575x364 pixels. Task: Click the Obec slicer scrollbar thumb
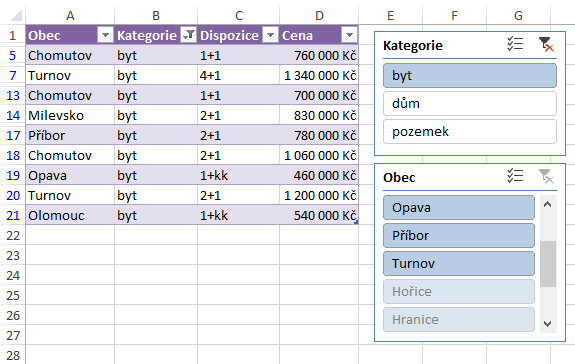tap(548, 264)
